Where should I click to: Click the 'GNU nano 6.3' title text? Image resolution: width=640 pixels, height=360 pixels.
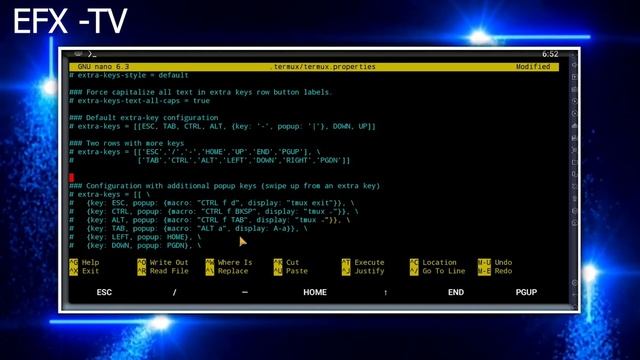tap(103, 67)
